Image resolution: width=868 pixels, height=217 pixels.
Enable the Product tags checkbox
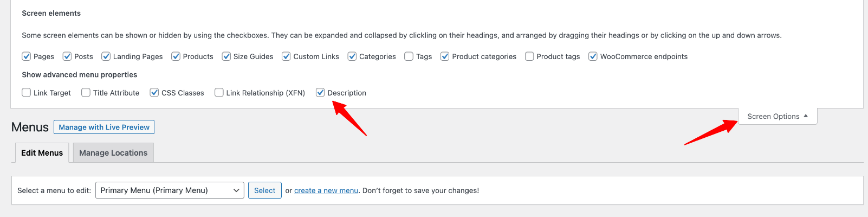529,56
